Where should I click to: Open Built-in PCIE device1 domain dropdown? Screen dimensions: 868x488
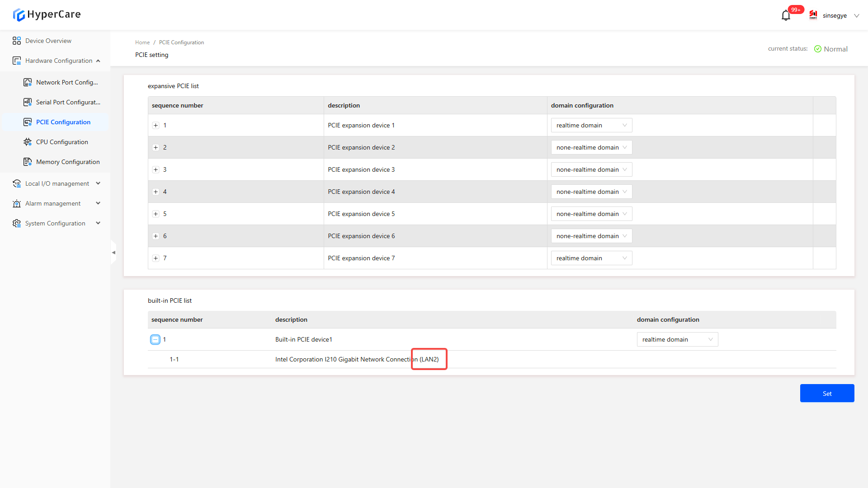pos(677,340)
